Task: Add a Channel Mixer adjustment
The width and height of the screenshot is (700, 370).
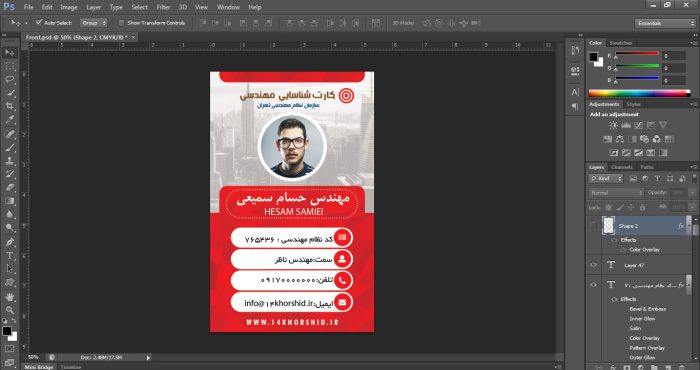Action: tap(656, 139)
